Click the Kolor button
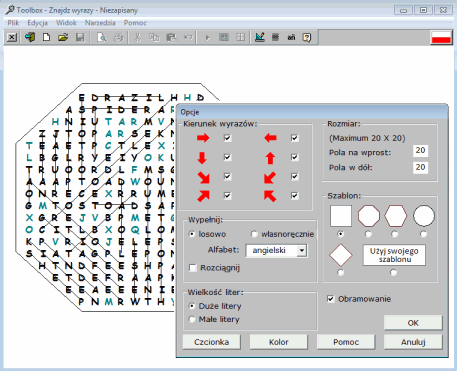 coord(279,342)
